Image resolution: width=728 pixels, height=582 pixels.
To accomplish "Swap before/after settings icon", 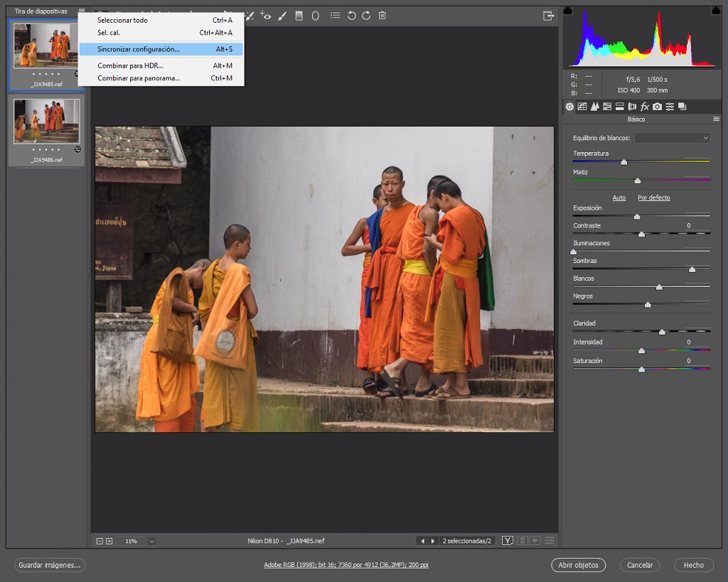I will point(523,541).
